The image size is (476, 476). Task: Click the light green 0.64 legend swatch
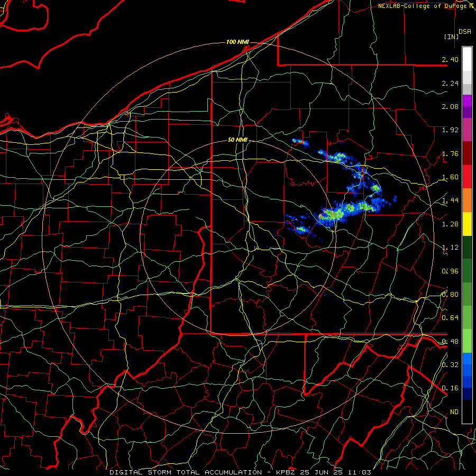pyautogui.click(x=467, y=317)
